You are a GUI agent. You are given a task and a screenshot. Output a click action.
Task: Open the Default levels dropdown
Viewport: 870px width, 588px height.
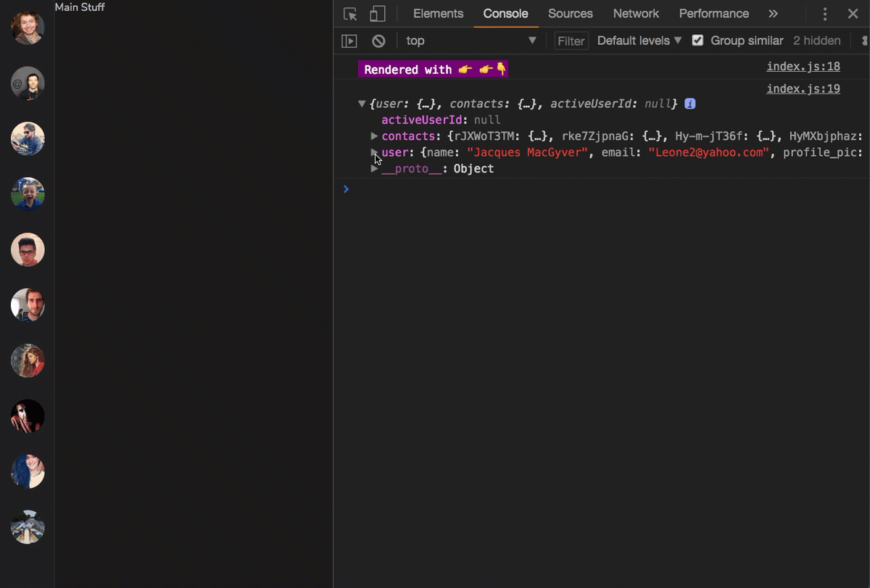[x=639, y=41]
